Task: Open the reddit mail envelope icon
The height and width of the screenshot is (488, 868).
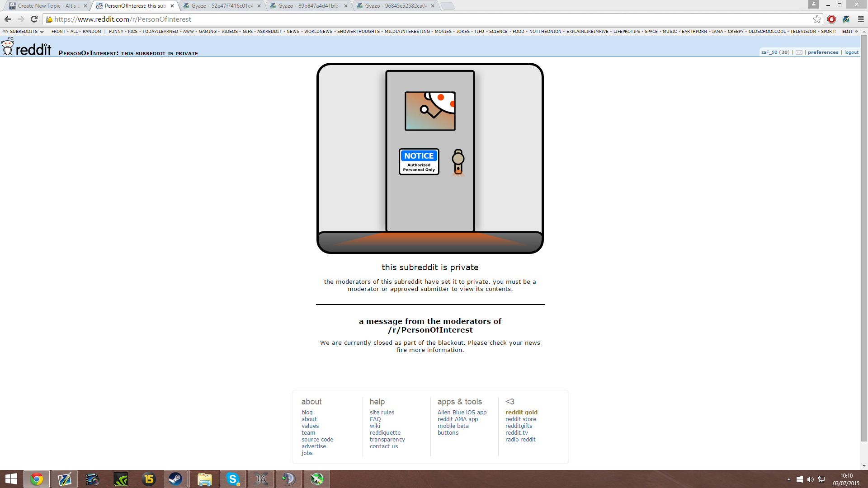Action: [x=799, y=52]
